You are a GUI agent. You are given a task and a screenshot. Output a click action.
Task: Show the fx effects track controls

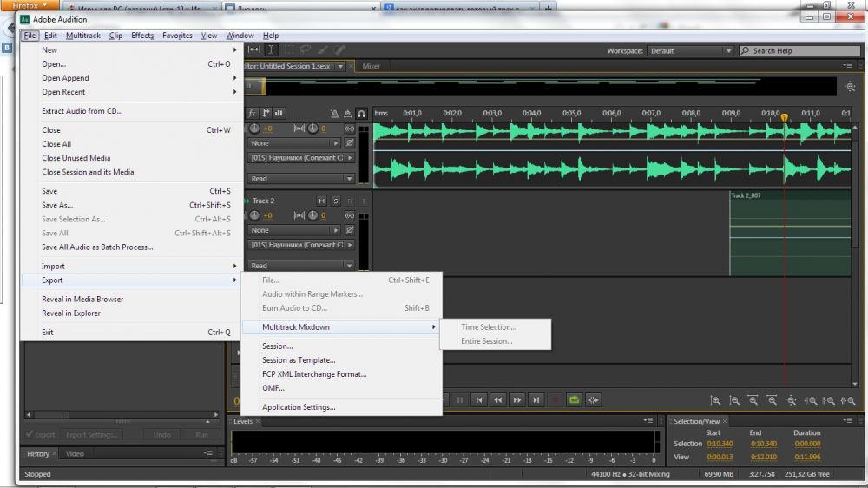click(252, 113)
